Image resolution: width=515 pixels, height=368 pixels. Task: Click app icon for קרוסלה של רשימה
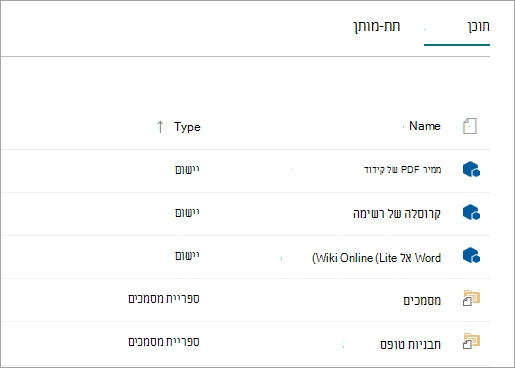point(471,212)
